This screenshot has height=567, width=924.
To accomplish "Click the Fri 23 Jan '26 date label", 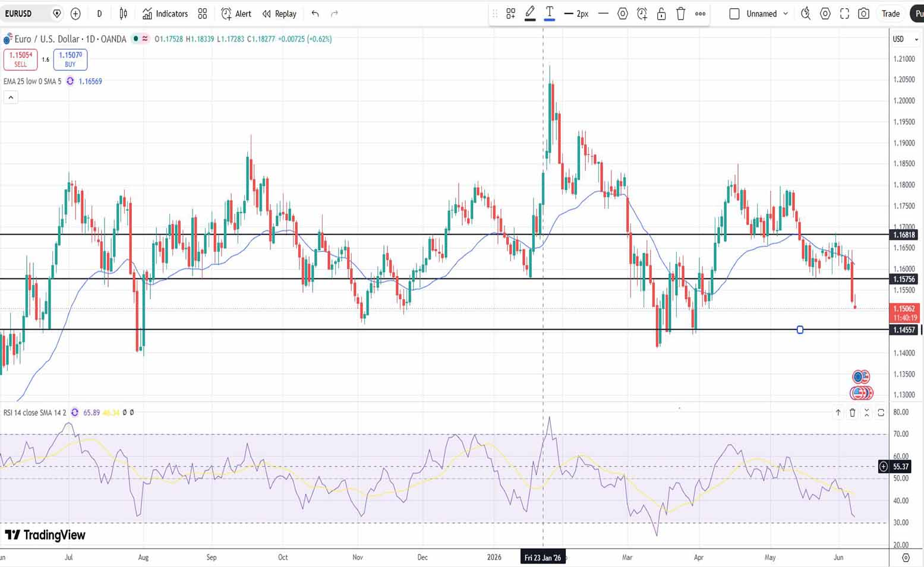I will pyautogui.click(x=543, y=558).
